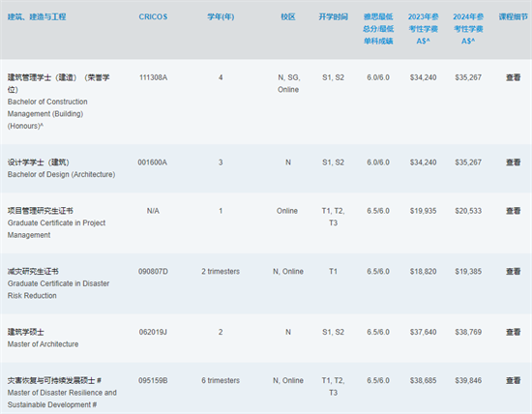Viewport: 532px width, 414px height.
Task: Click the 校区 column header
Action: [288, 16]
